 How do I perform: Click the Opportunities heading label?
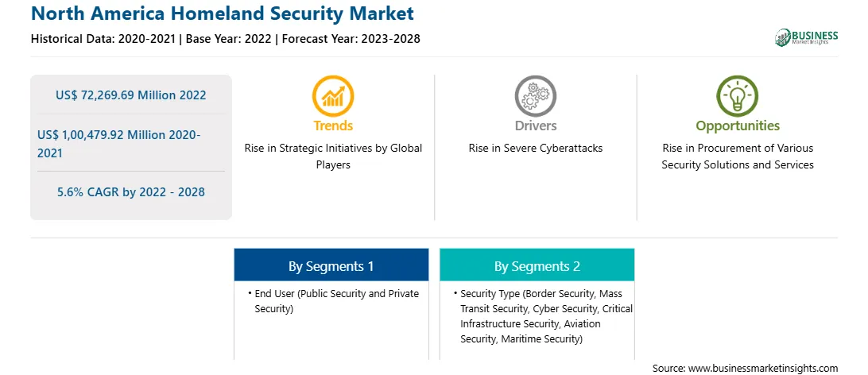point(738,126)
